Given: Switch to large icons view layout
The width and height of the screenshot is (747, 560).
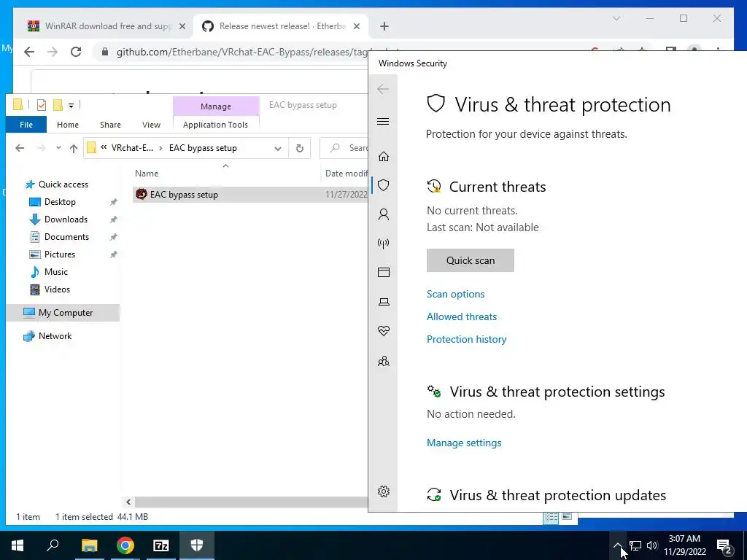Looking at the screenshot, I should [566, 517].
